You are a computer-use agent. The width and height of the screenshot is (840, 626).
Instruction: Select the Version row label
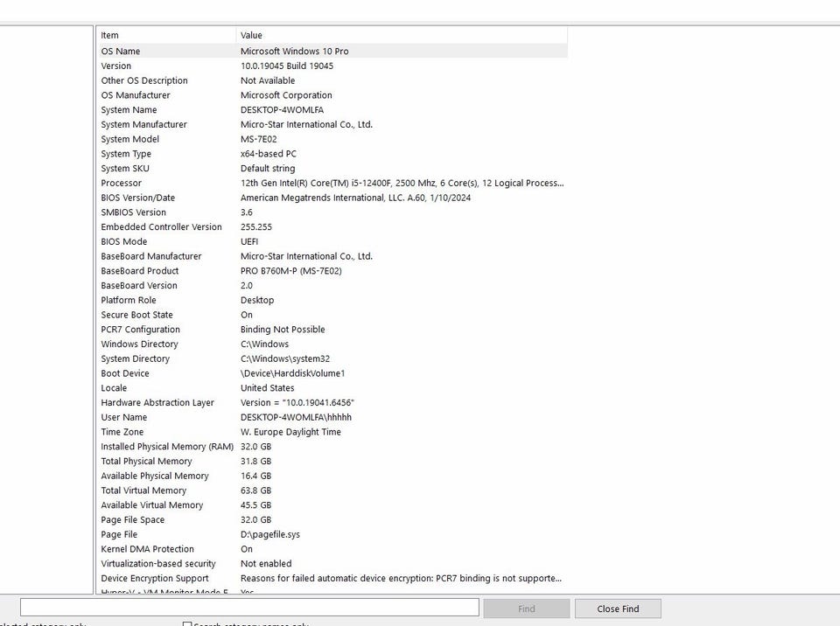point(115,66)
